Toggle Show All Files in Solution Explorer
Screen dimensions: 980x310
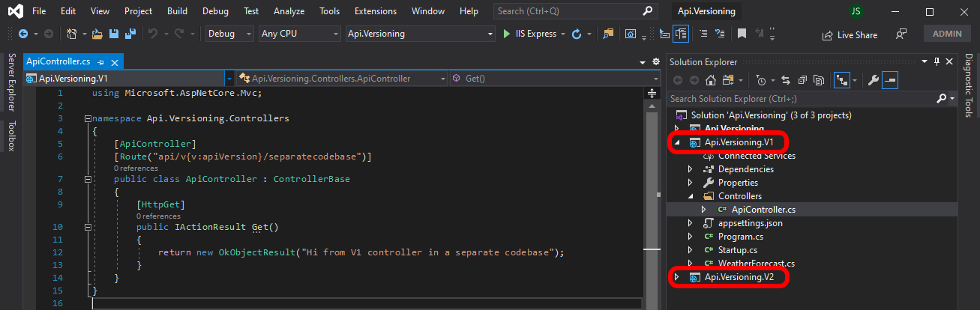pos(820,80)
